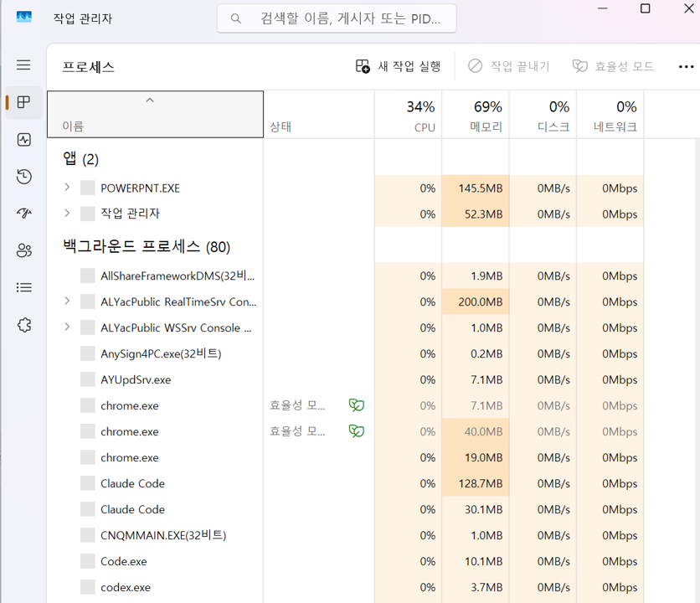Select the Processes sidebar icon
Viewport: 700px width, 603px height.
23,103
